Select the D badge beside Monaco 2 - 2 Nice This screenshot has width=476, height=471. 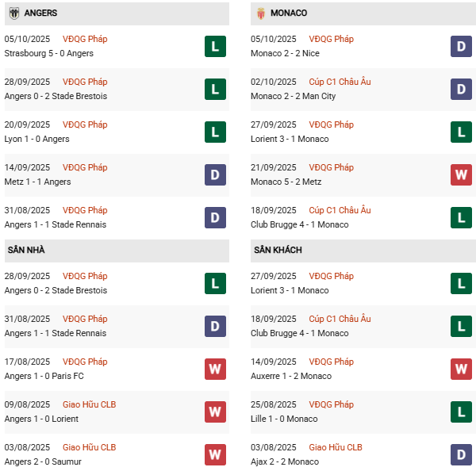[x=462, y=47]
